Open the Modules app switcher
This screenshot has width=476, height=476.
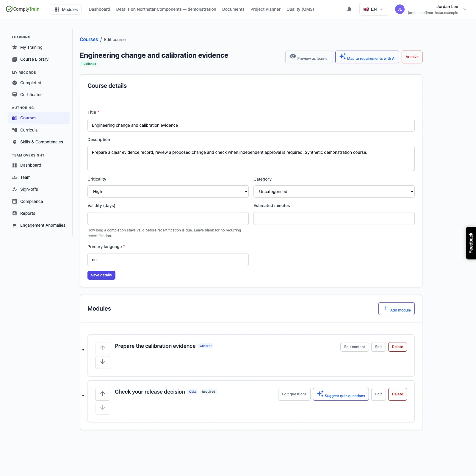click(65, 10)
